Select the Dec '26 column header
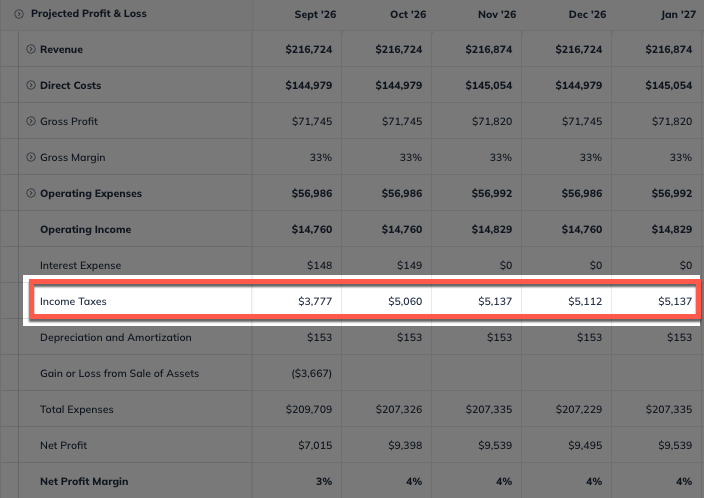Viewport: 704px width, 498px height. coord(587,14)
